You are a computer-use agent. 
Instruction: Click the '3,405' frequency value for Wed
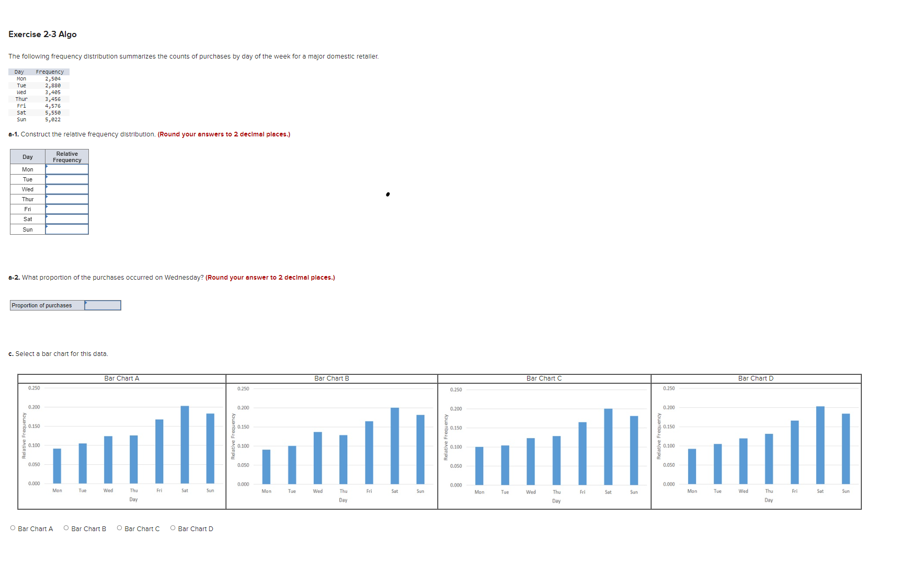[x=53, y=93]
